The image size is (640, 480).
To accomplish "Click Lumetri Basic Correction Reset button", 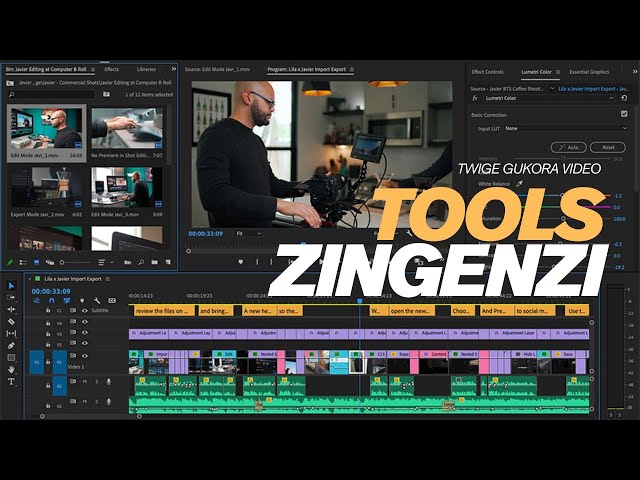I will pyautogui.click(x=608, y=147).
